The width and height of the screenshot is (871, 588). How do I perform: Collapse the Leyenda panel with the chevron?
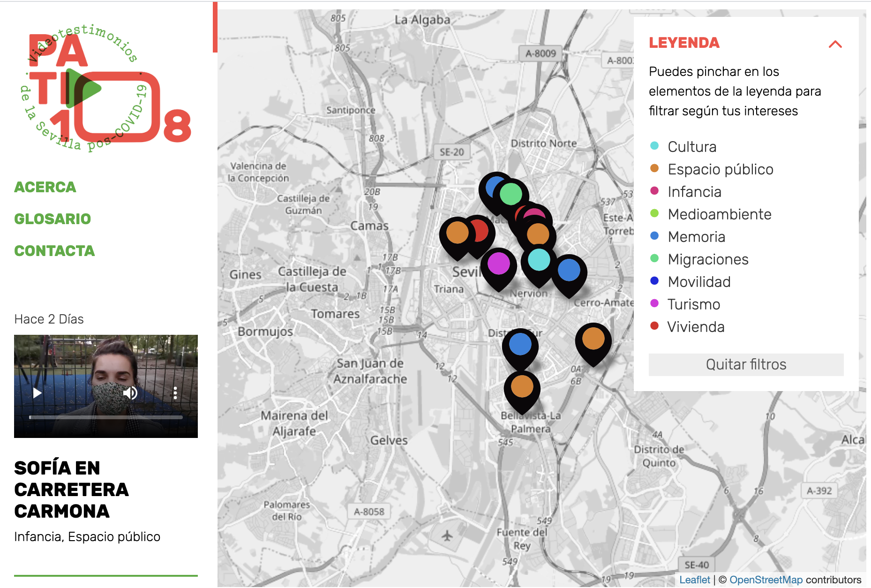click(835, 44)
